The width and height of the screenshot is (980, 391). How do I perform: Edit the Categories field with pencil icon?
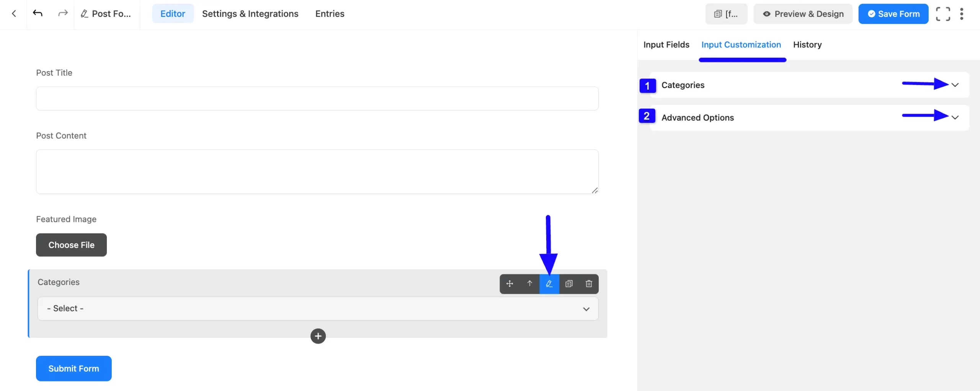[x=549, y=284]
